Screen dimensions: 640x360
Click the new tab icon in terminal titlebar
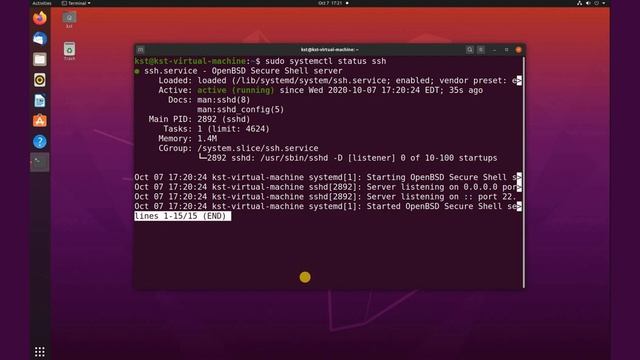click(x=140, y=50)
